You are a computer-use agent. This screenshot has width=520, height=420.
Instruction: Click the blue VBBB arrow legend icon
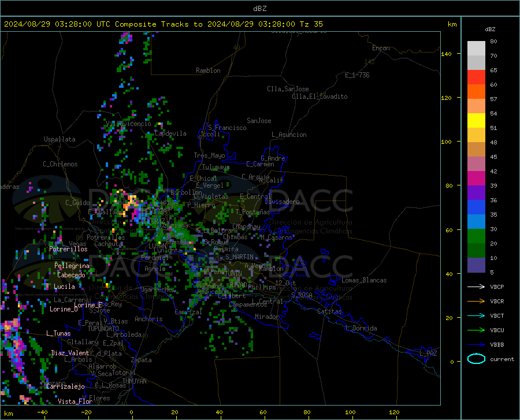[x=476, y=345]
